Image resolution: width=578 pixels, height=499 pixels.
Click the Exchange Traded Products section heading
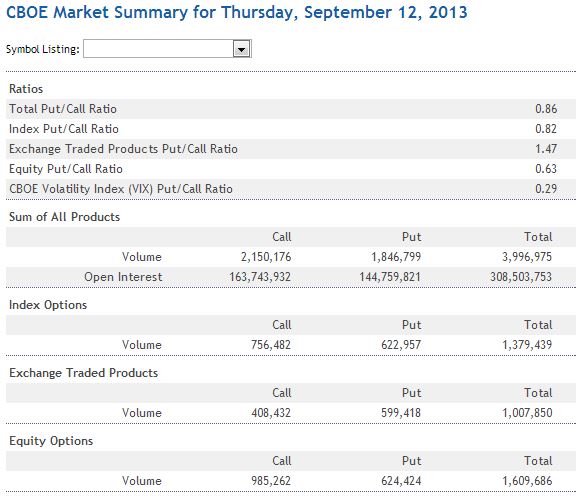pyautogui.click(x=83, y=373)
